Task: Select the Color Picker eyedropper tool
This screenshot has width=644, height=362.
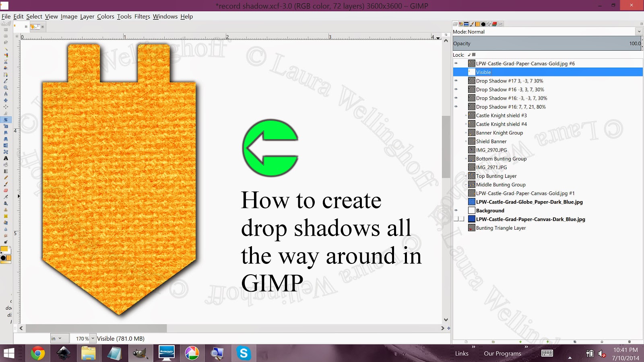Action: [6, 81]
